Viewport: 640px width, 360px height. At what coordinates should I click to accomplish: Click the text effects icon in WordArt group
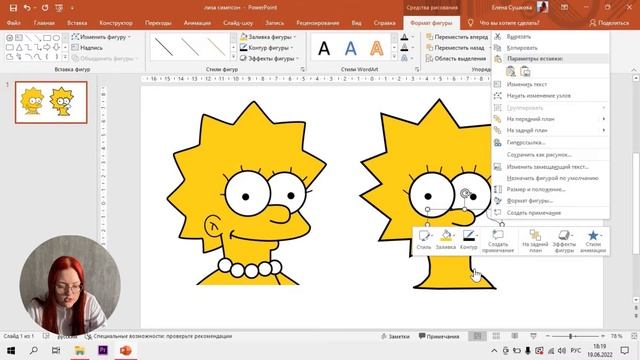404,58
